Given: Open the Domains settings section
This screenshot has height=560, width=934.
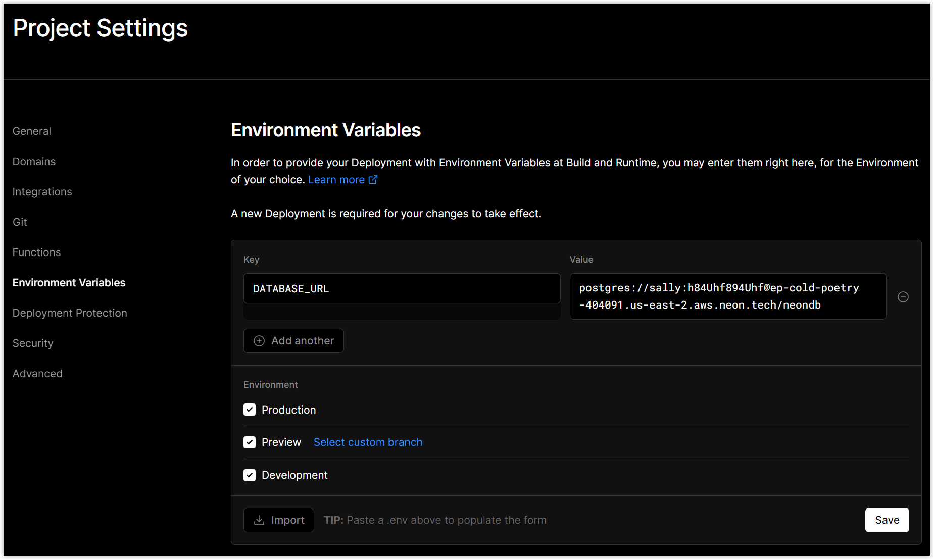Looking at the screenshot, I should pyautogui.click(x=34, y=162).
